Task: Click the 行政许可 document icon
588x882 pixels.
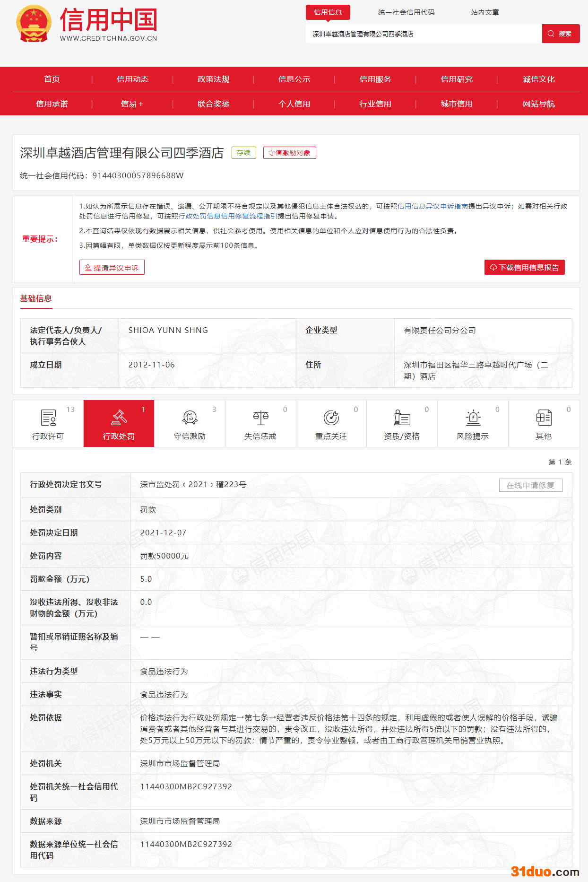Action: pos(48,418)
